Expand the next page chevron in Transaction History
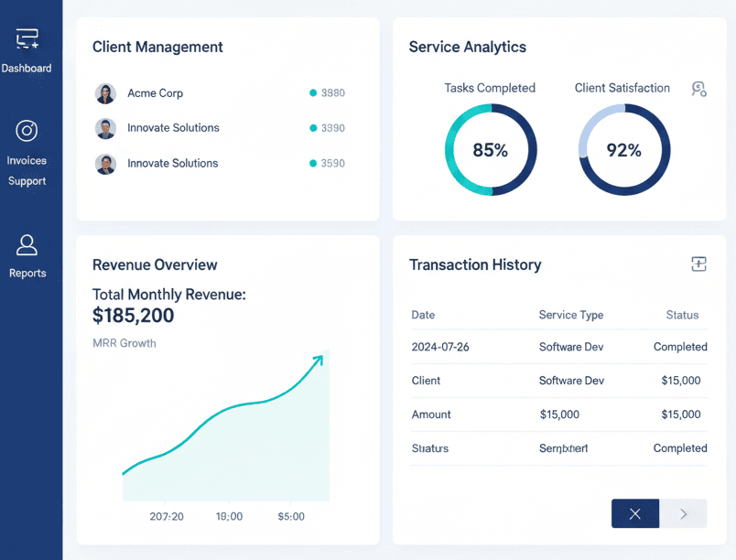The height and width of the screenshot is (560, 736). [x=683, y=513]
